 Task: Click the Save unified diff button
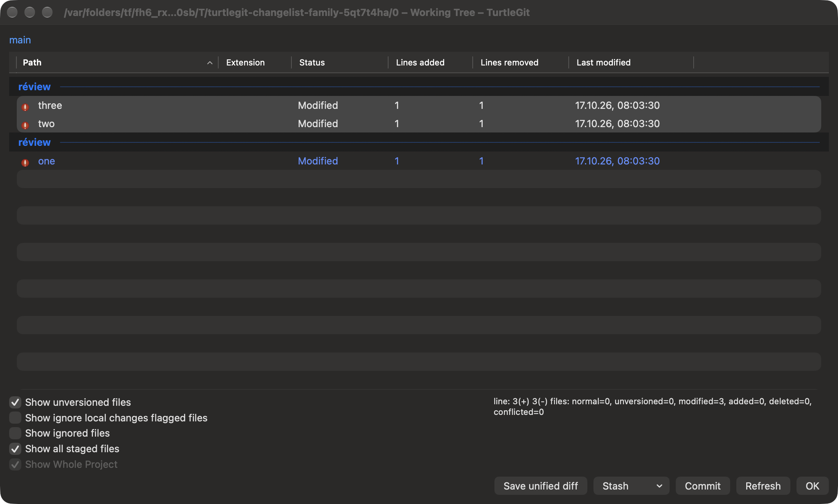click(x=541, y=486)
